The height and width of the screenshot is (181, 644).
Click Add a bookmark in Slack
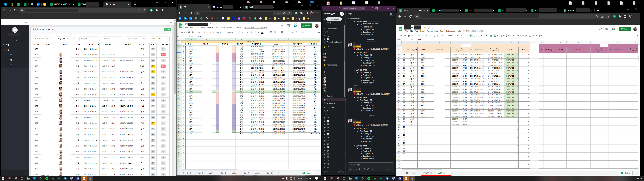click(x=355, y=19)
